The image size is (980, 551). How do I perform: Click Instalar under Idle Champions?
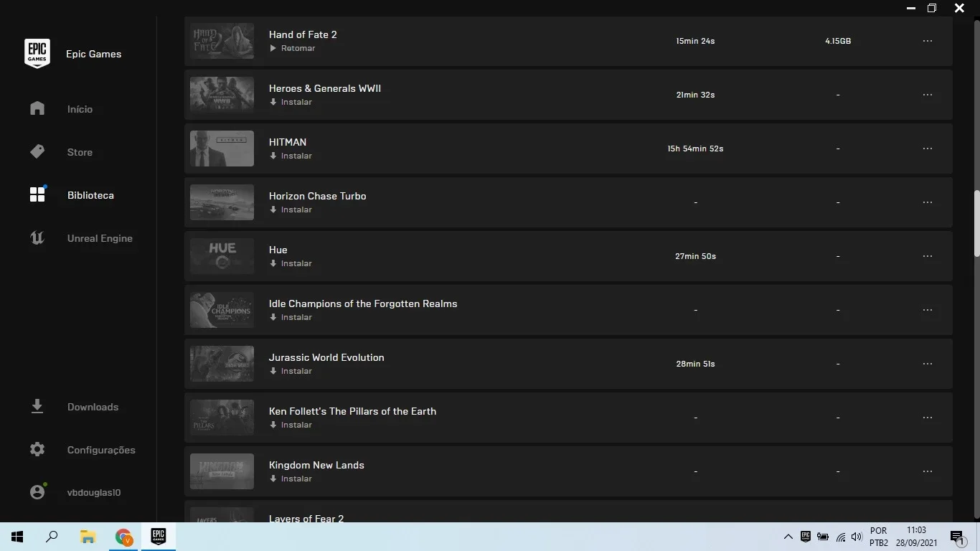click(291, 317)
